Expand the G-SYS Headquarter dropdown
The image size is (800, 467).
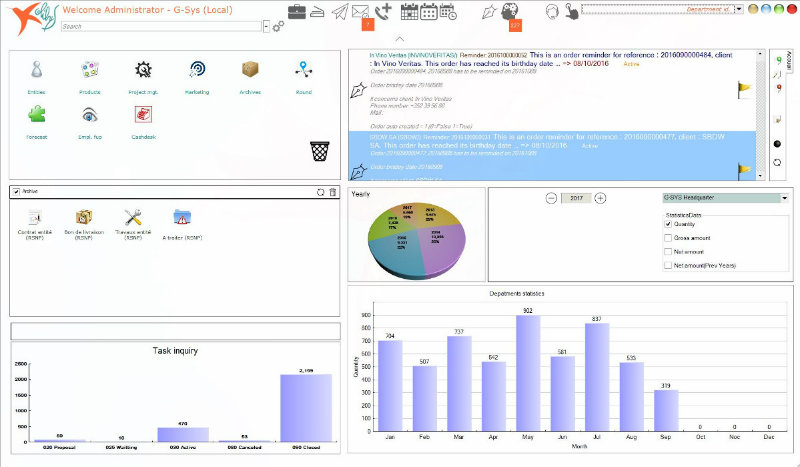pos(784,198)
